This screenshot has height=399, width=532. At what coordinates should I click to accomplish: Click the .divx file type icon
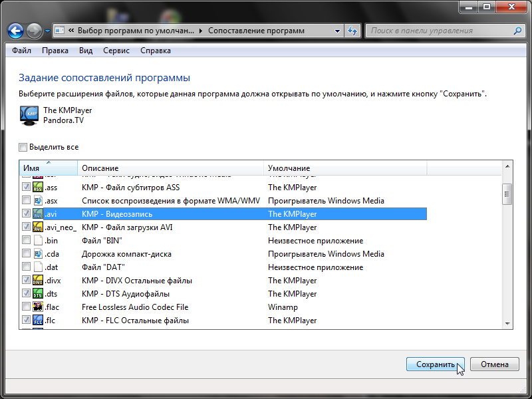[38, 280]
